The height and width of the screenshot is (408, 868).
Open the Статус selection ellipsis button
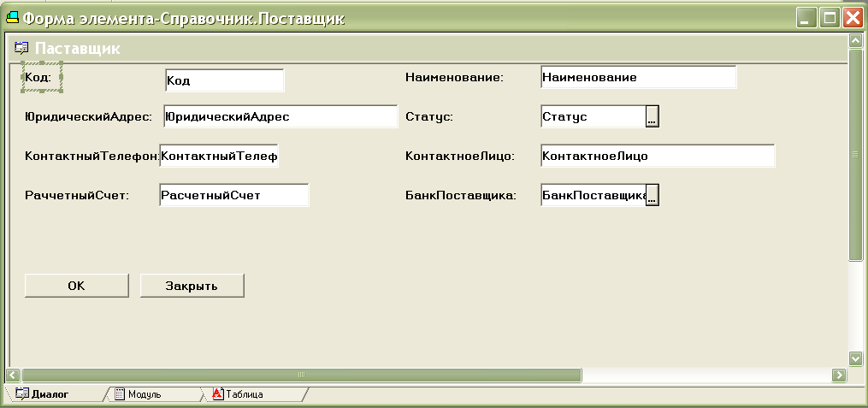tap(652, 117)
